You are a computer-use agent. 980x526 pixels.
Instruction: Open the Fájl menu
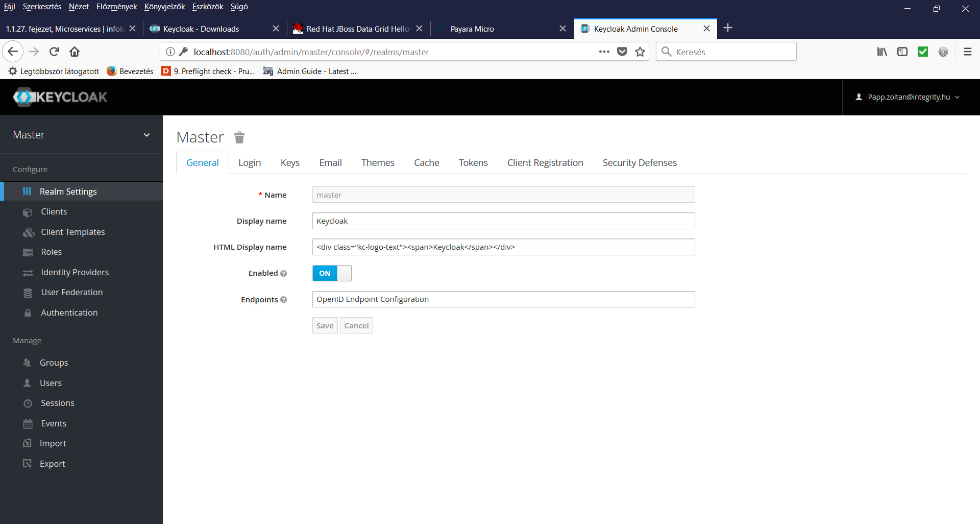[x=9, y=7]
